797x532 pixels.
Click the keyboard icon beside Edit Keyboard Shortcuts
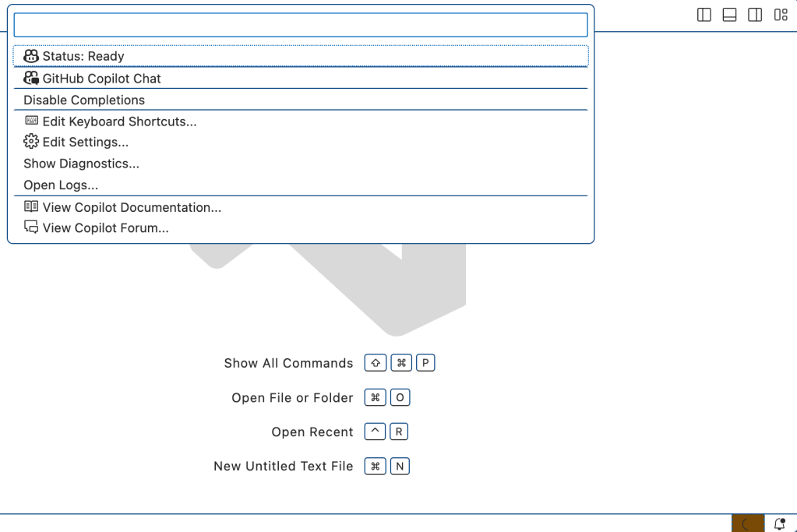pyautogui.click(x=30, y=121)
